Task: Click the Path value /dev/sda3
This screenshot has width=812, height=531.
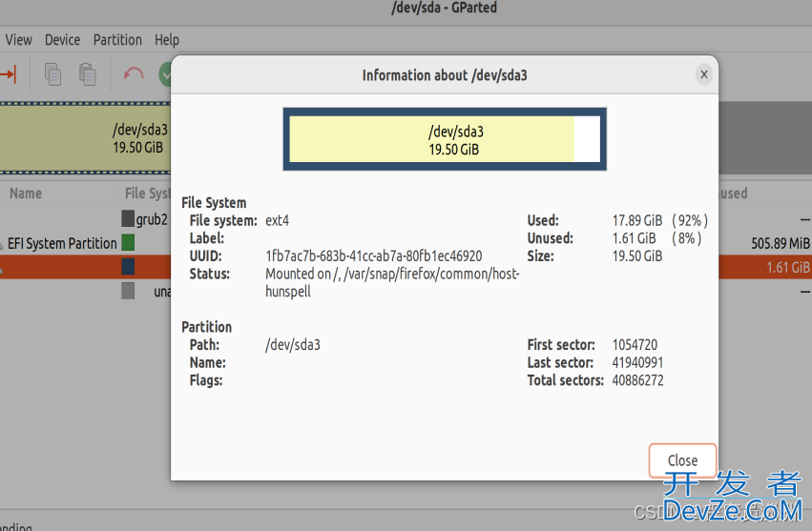Action: [x=293, y=345]
